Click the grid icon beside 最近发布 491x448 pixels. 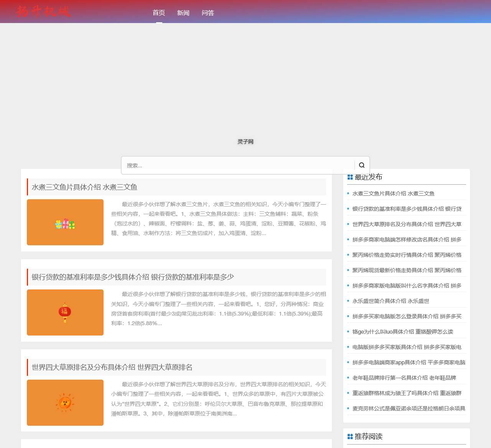[350, 177]
